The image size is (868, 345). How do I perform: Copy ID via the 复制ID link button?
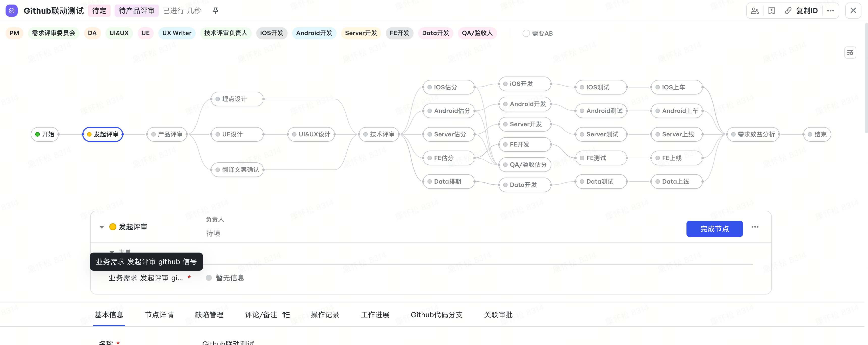click(801, 11)
